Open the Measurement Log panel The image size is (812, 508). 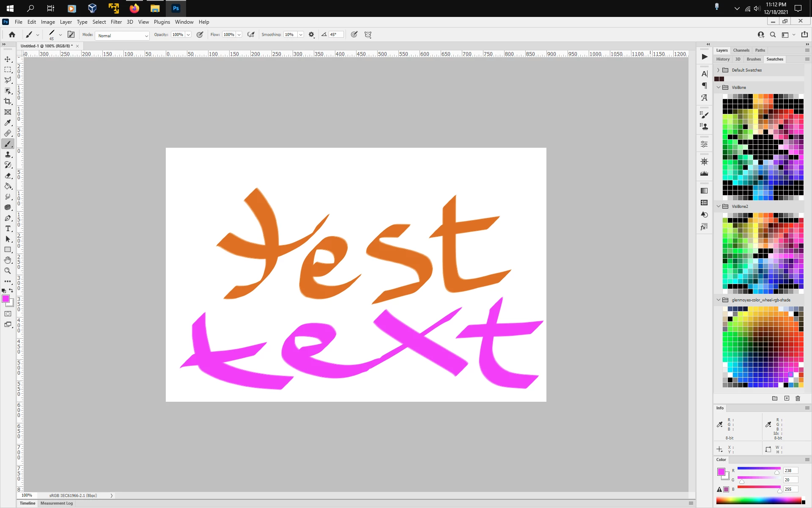(x=57, y=503)
